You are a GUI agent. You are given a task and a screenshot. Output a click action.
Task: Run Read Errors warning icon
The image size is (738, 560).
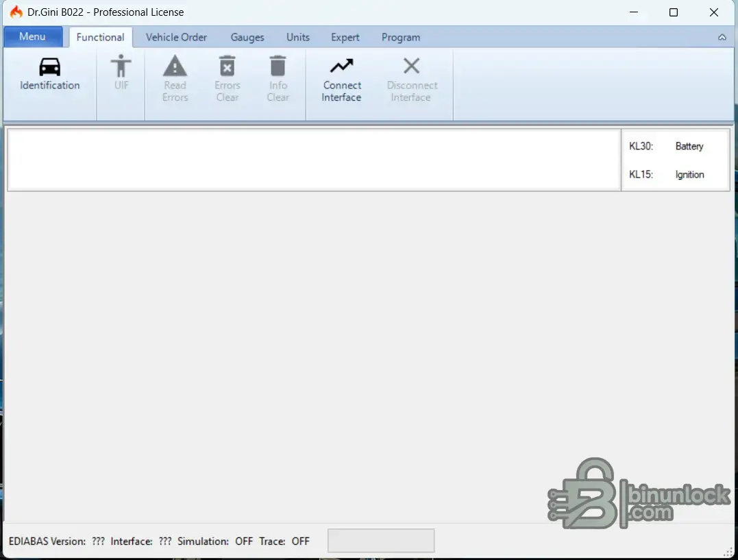coord(175,66)
